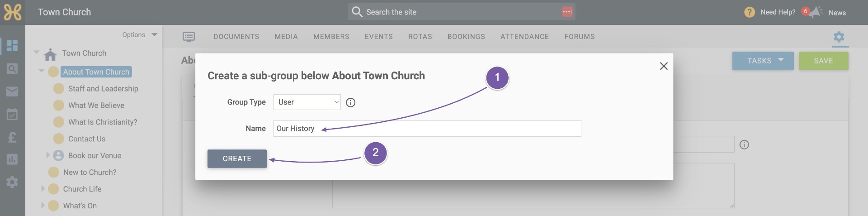Switch to the Members tab
The image size is (868, 216).
pos(331,37)
